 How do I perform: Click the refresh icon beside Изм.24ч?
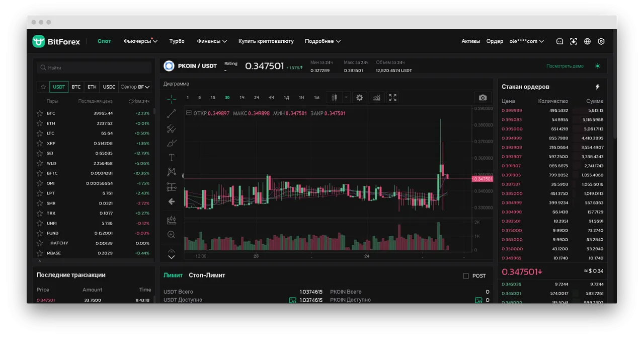click(131, 101)
